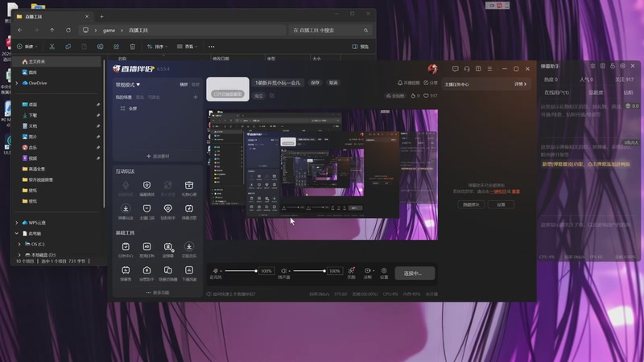Open the 星图任务 AD icon tool
644x362 pixels.
tap(147, 249)
